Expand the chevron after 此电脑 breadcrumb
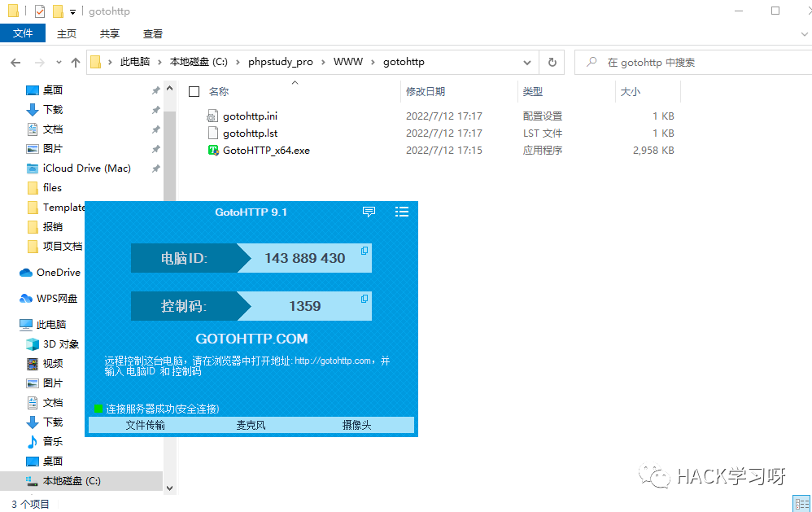 [x=159, y=62]
